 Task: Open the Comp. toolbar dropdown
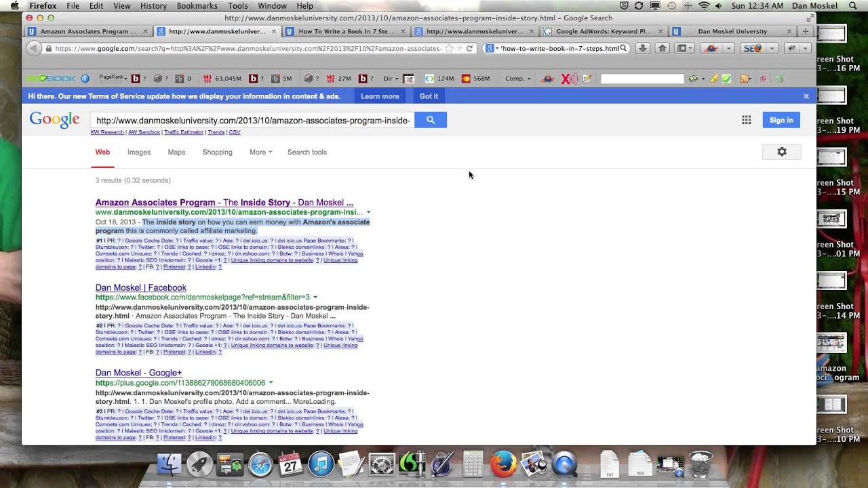[518, 79]
